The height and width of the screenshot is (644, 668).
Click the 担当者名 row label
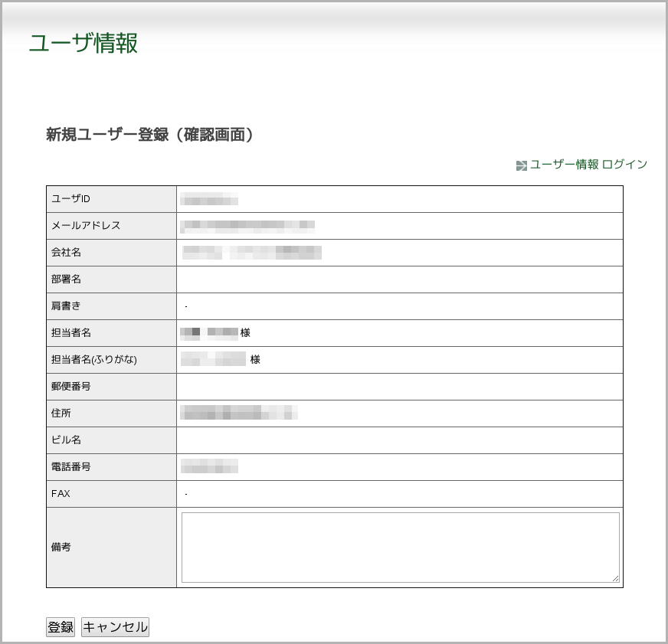point(71,333)
